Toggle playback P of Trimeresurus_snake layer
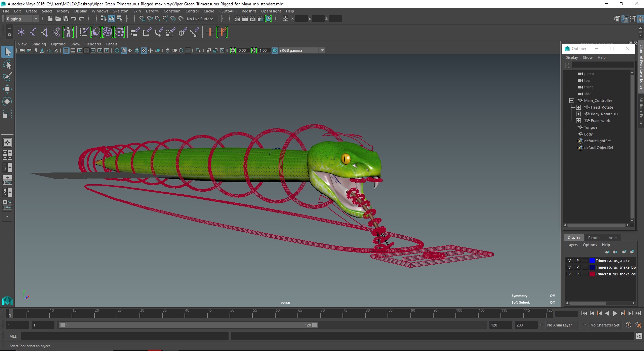Image resolution: width=644 pixels, height=351 pixels. tap(577, 261)
